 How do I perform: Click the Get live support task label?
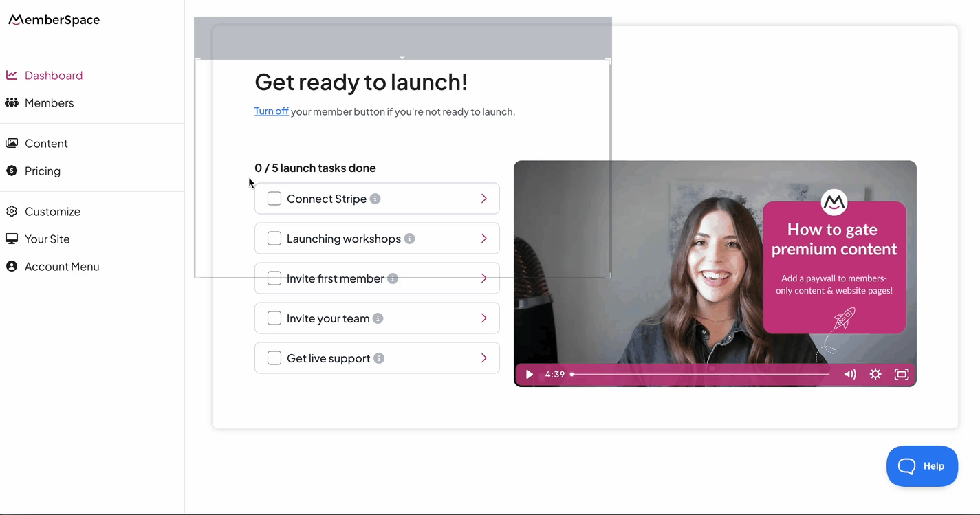pos(329,358)
